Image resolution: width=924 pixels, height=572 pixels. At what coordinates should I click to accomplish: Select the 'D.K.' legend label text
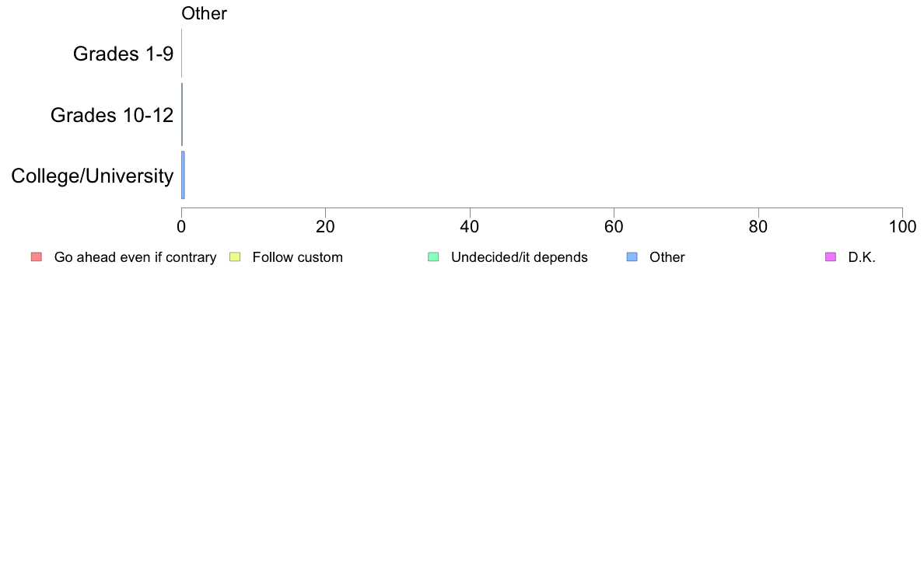pos(862,257)
